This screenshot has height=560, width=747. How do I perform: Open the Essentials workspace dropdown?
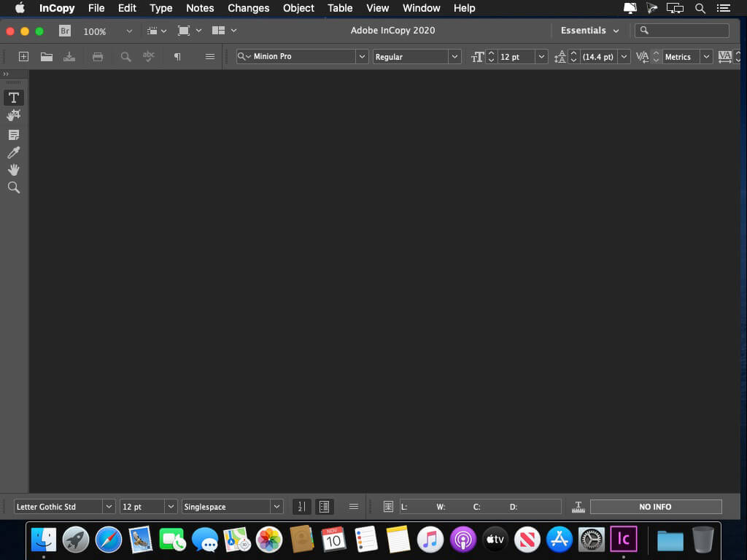click(589, 31)
